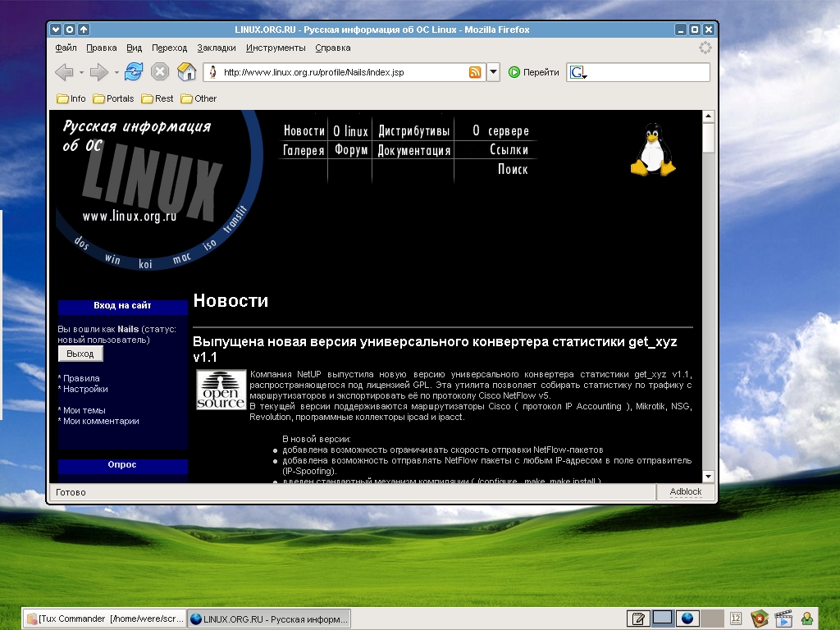Viewport: 840px width, 630px height.
Task: Open the Галерея navigation link
Action: coord(304,150)
